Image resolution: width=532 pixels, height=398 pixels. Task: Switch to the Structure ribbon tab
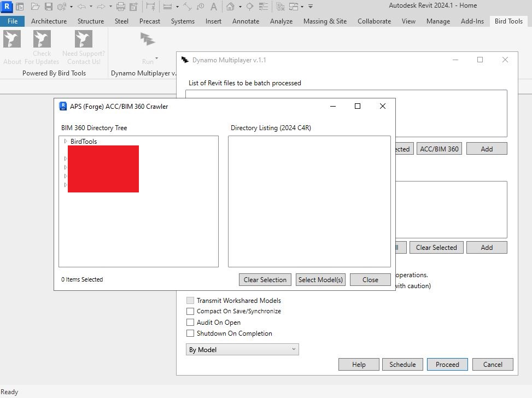coord(91,21)
